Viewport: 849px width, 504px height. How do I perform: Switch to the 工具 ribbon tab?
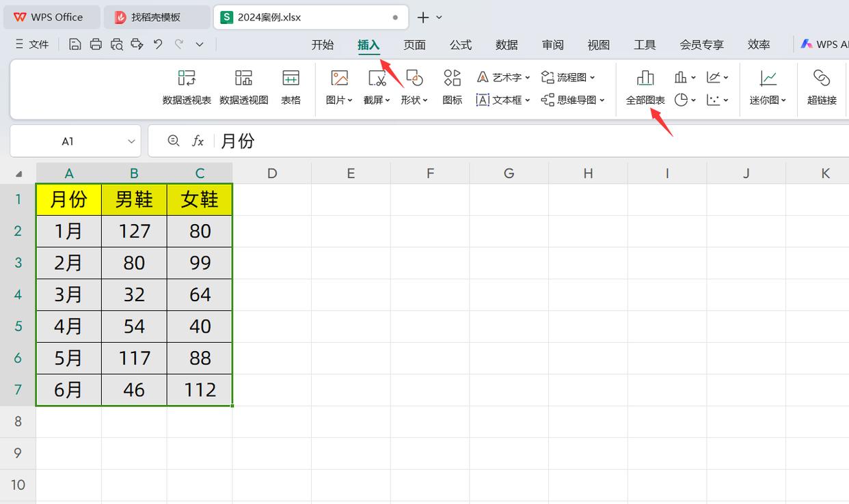coord(645,44)
